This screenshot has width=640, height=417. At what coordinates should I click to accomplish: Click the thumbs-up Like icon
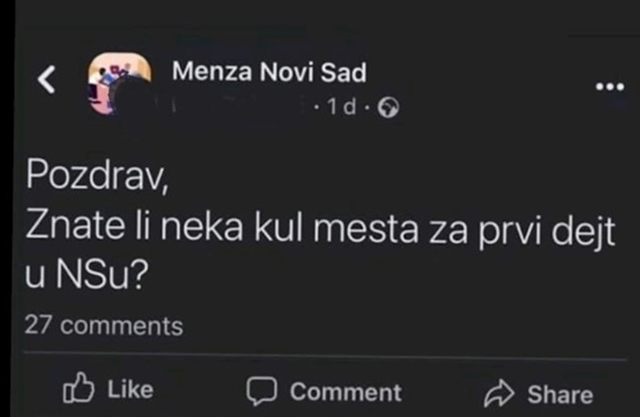click(x=78, y=388)
